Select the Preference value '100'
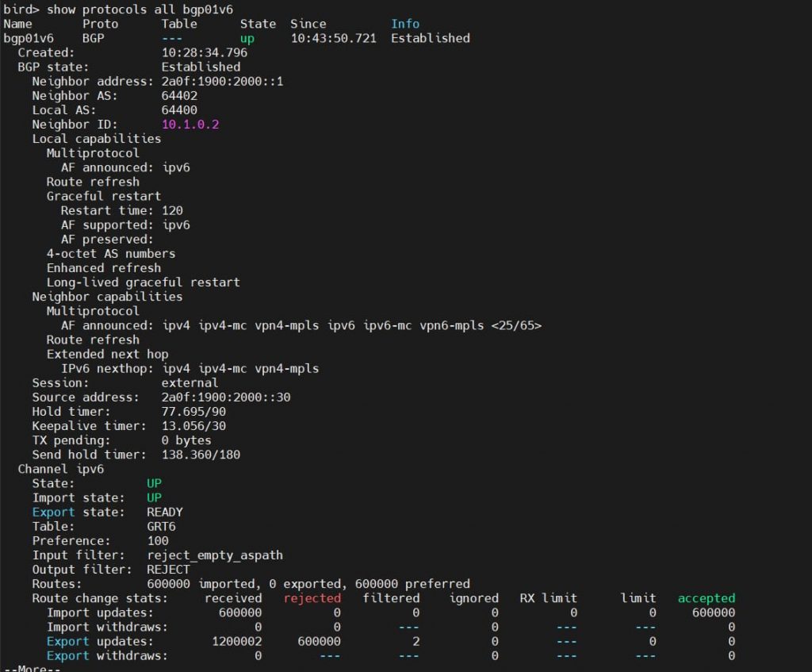 click(158, 541)
